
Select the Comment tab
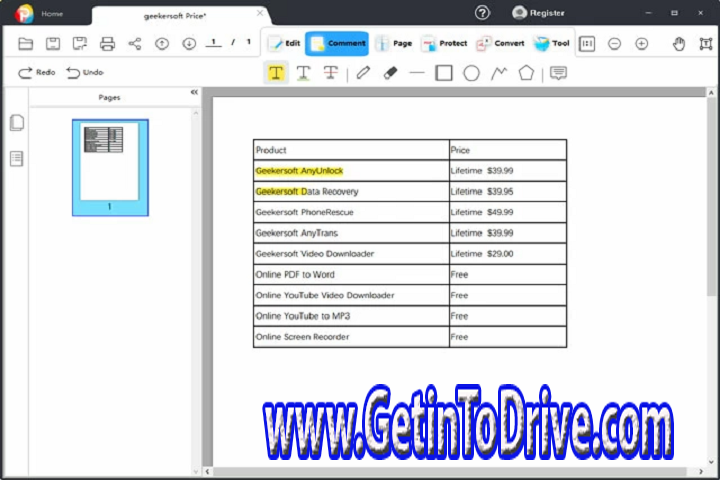tap(337, 44)
